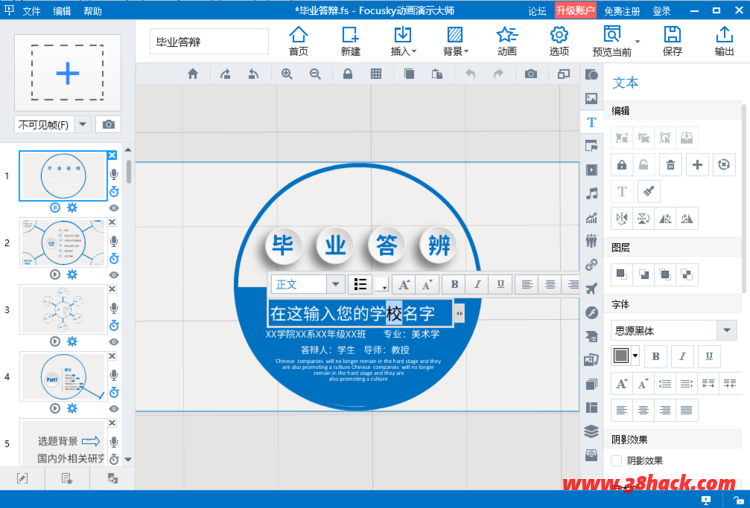Open font color swatch in 字体 panel

(x=621, y=356)
